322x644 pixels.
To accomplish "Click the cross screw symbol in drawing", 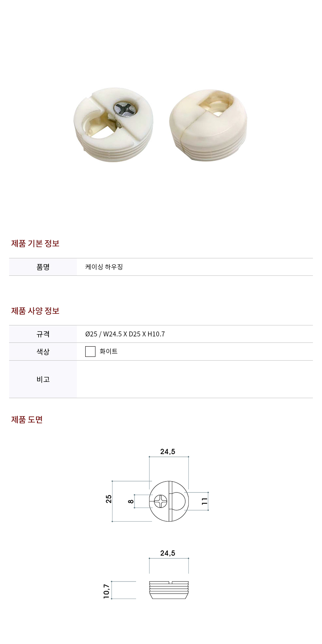I will (161, 501).
